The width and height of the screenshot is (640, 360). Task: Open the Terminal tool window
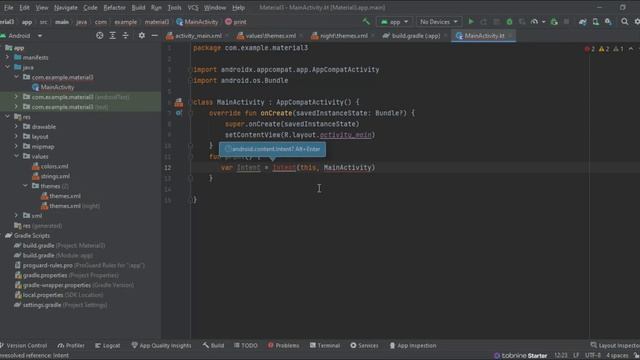325,346
